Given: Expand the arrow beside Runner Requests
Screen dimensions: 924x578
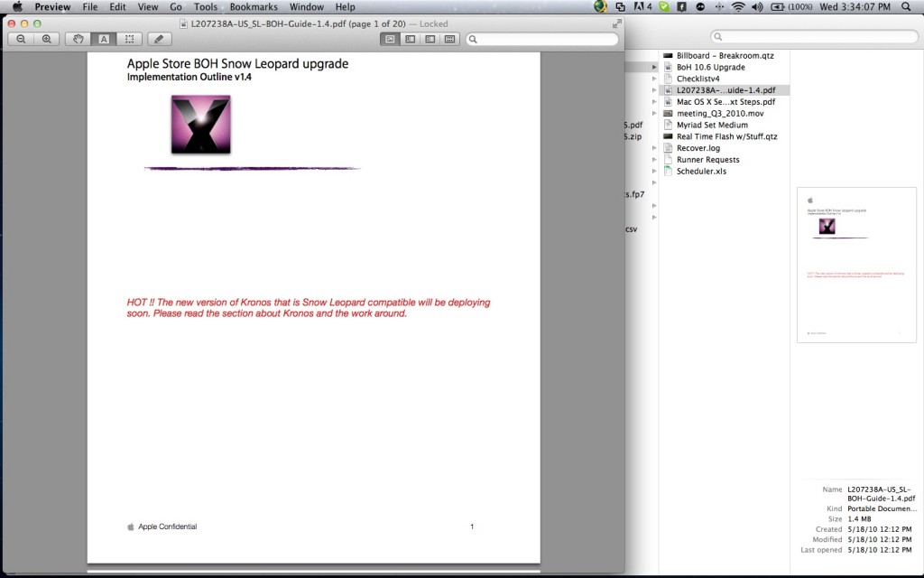Looking at the screenshot, I should pos(654,160).
